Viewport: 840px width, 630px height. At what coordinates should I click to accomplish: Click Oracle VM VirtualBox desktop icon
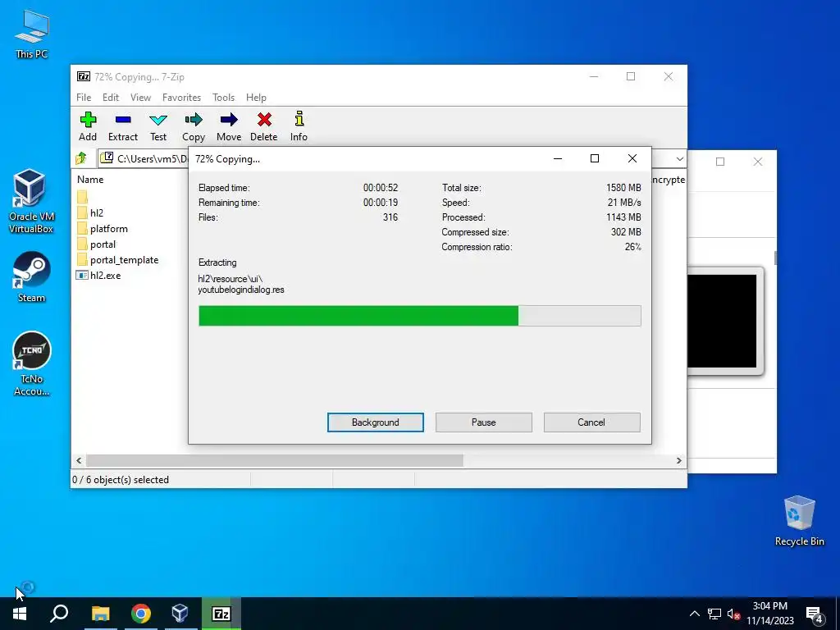(31, 202)
